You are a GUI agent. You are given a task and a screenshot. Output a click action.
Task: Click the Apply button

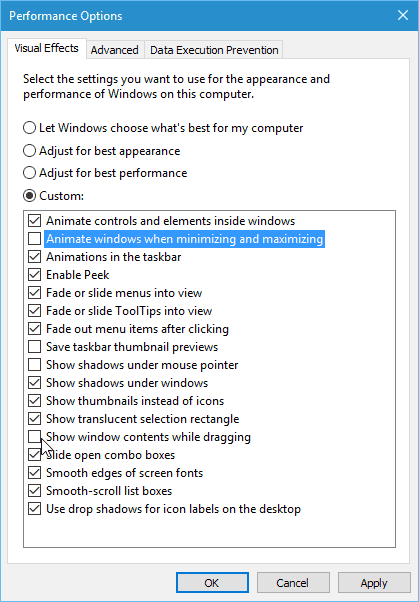374,583
